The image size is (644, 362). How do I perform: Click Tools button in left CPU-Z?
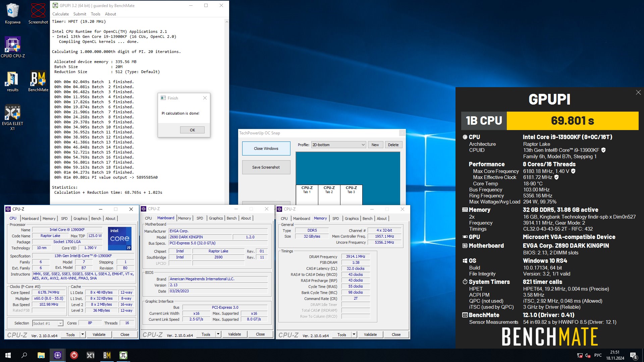pos(70,334)
